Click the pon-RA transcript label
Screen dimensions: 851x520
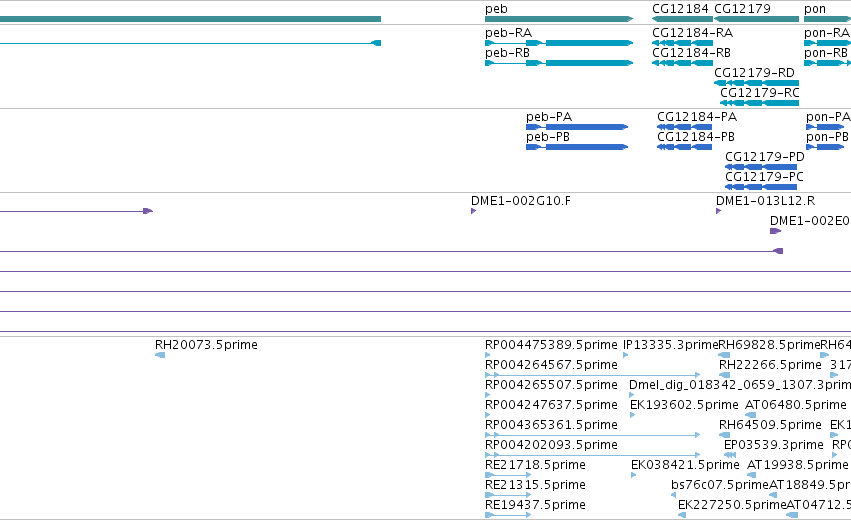pos(827,33)
